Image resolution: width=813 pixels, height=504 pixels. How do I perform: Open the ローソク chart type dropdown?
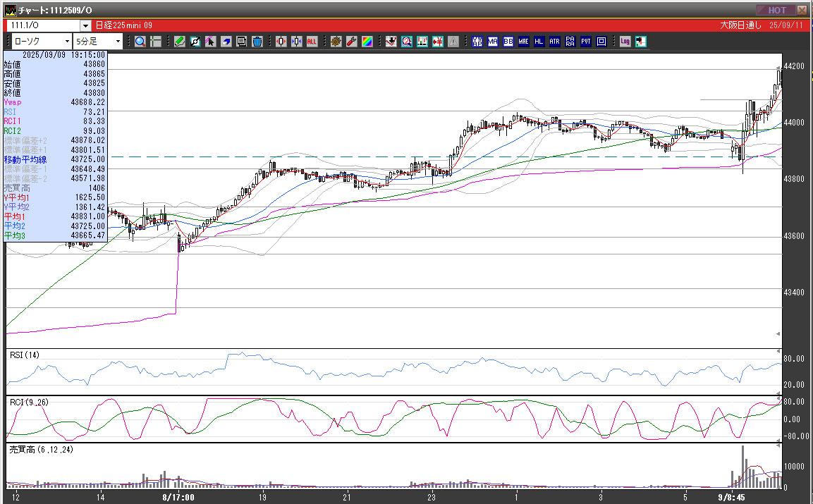[41, 42]
